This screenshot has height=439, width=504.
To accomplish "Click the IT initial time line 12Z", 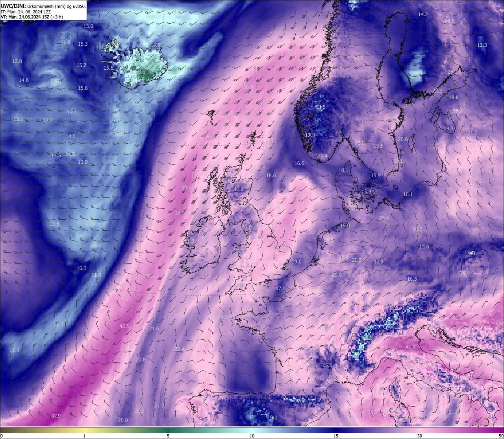I will click(x=26, y=12).
